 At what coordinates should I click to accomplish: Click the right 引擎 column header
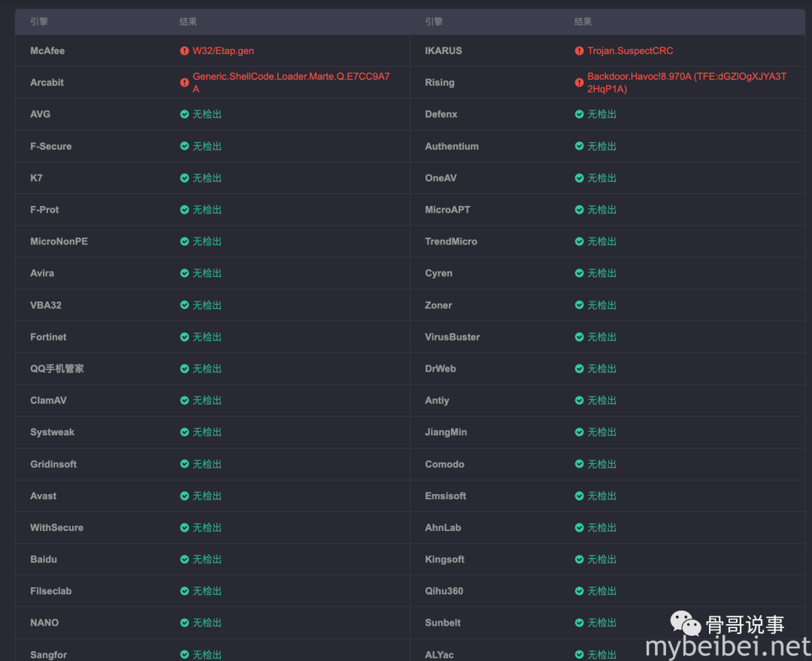pyautogui.click(x=434, y=21)
